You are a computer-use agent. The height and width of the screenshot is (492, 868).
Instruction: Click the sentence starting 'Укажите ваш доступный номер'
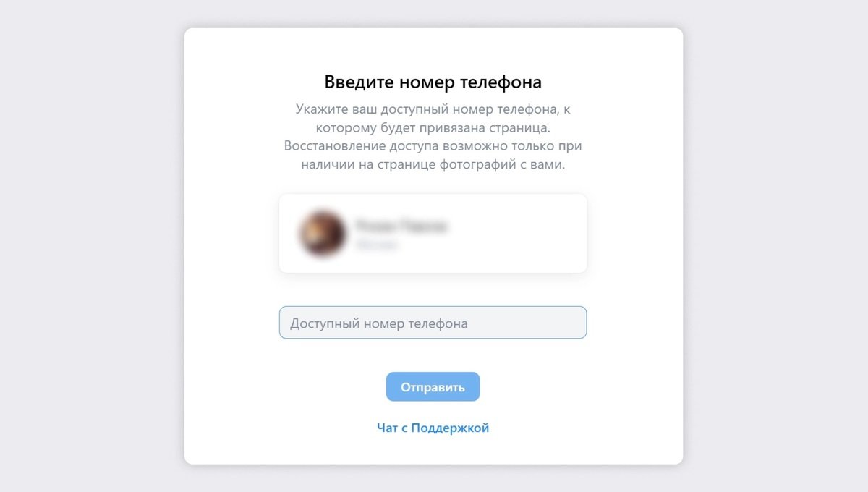point(433,119)
